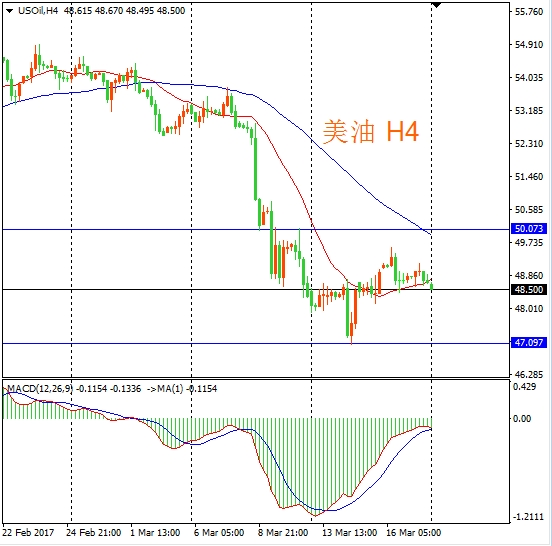Screen dimensions: 552x546
Task: Select the 47.097 price level label
Action: coord(529,342)
